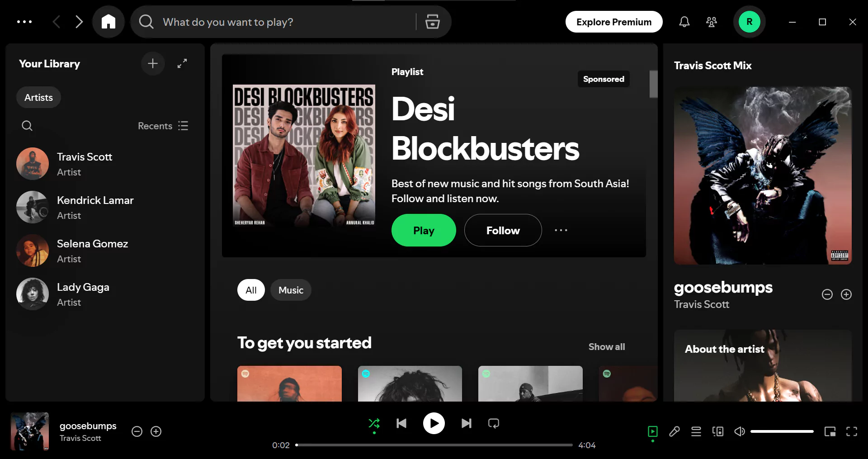868x459 pixels.
Task: Go back with the left arrow
Action: pos(57,22)
